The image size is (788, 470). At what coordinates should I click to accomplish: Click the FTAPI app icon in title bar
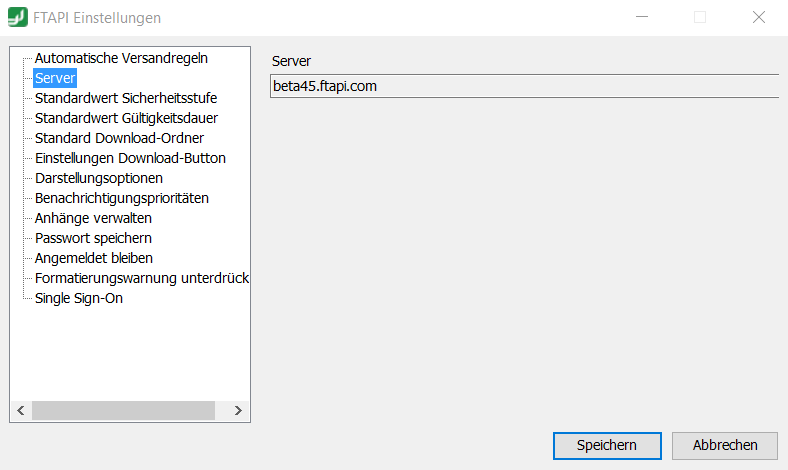tap(18, 17)
